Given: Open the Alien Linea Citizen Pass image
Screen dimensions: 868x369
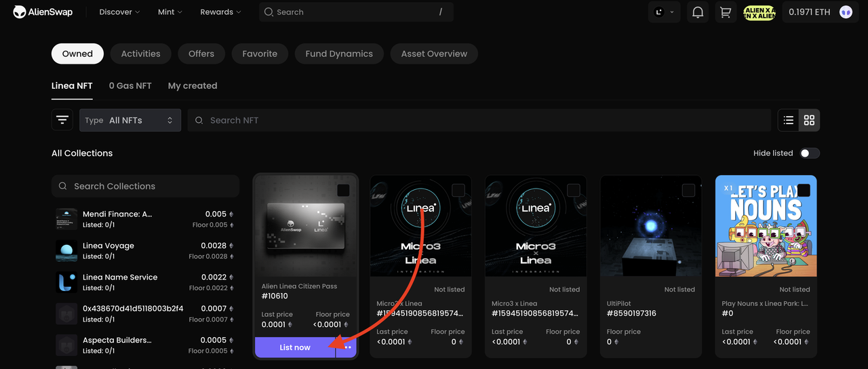Looking at the screenshot, I should (x=305, y=226).
